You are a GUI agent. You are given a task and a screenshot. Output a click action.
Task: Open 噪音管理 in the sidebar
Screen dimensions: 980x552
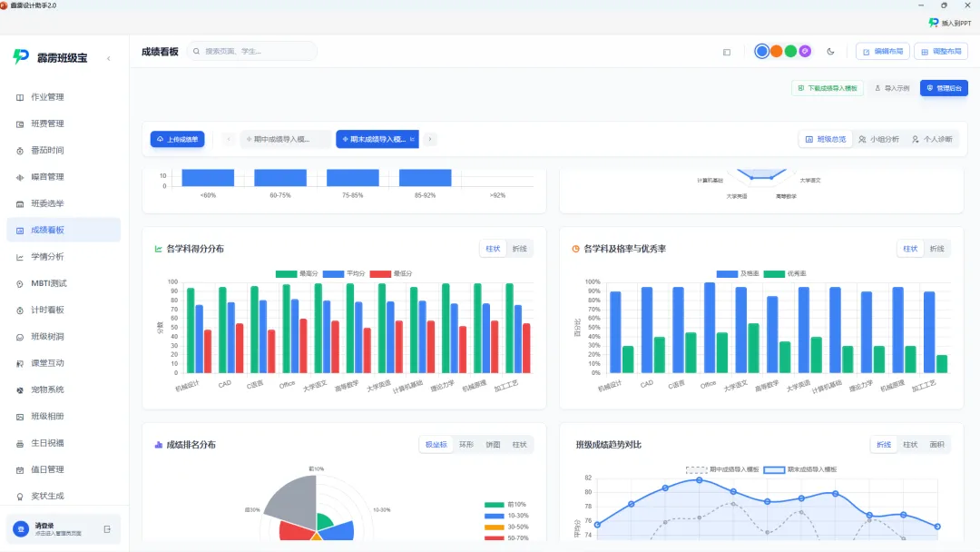tap(64, 177)
